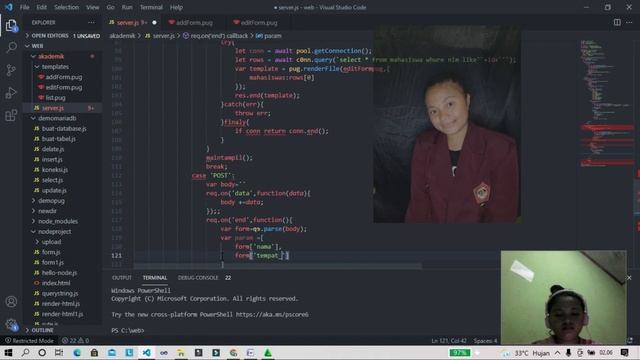Image resolution: width=640 pixels, height=360 pixels.
Task: Open the Terminal menu
Action: [151, 7]
